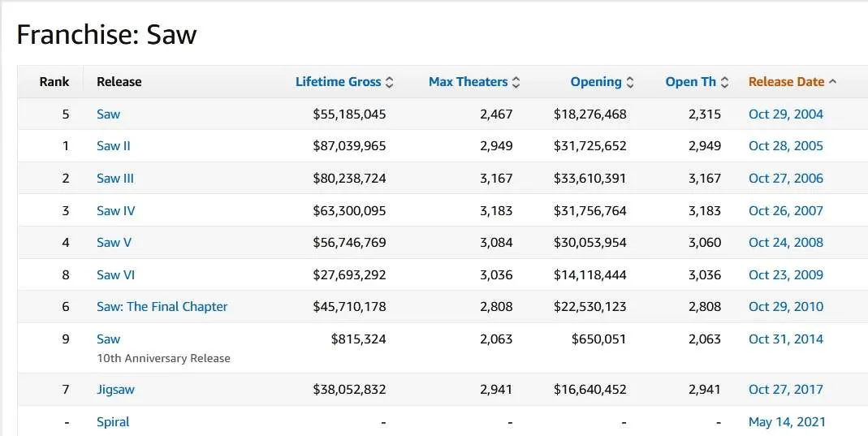Click the Open Th sort arrows icon

(x=725, y=82)
